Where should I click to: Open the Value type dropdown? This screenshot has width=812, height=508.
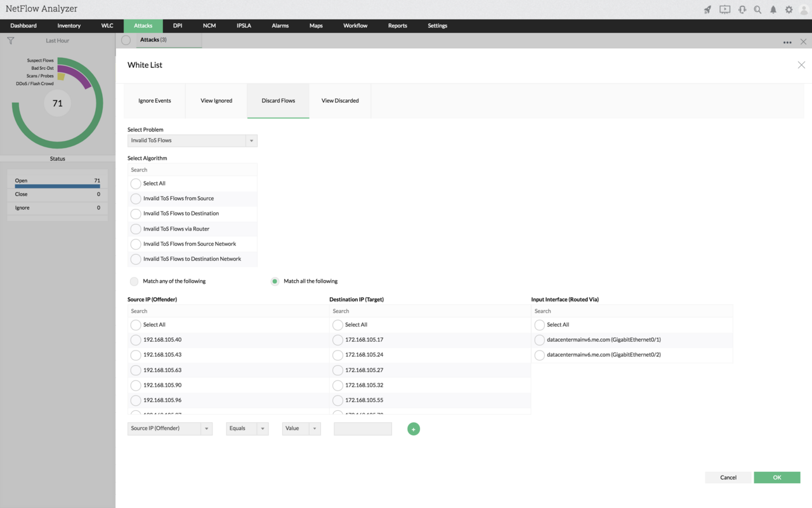(301, 429)
